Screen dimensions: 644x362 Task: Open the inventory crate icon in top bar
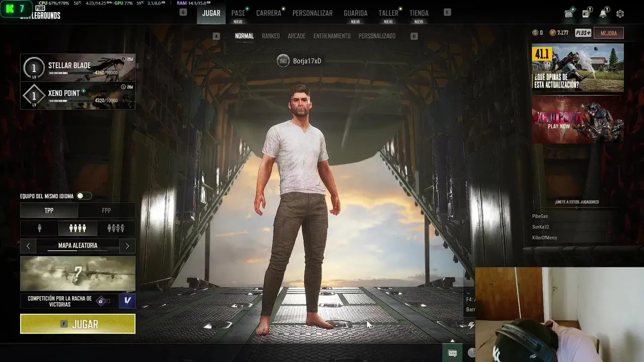coord(570,13)
